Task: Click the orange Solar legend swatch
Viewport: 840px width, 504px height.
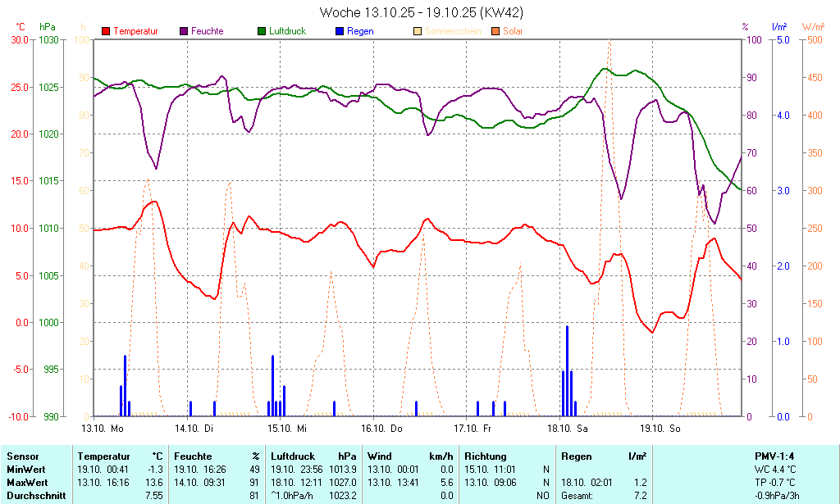Action: point(495,31)
